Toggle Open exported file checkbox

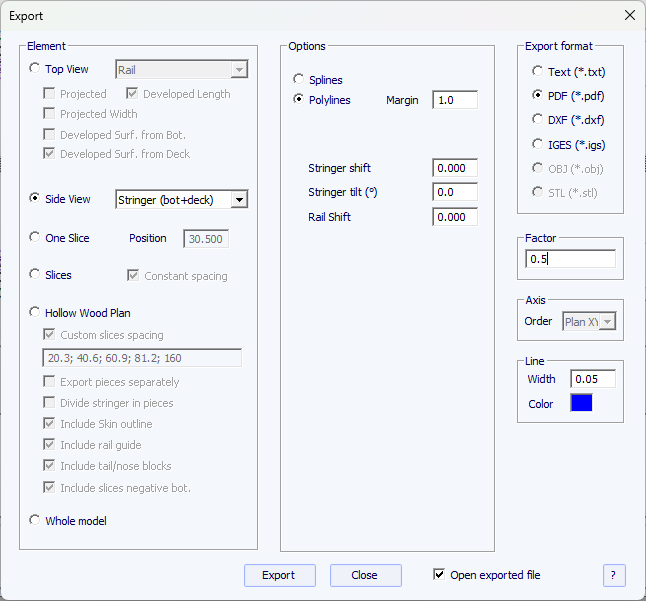(439, 575)
